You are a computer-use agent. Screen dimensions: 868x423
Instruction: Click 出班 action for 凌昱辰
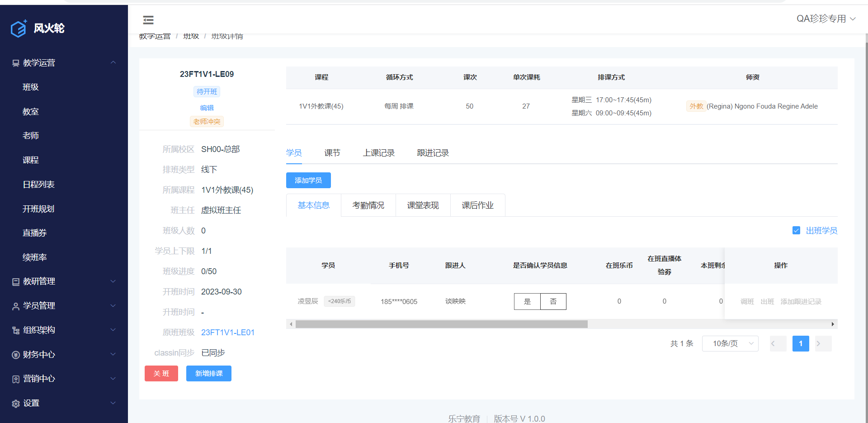767,302
